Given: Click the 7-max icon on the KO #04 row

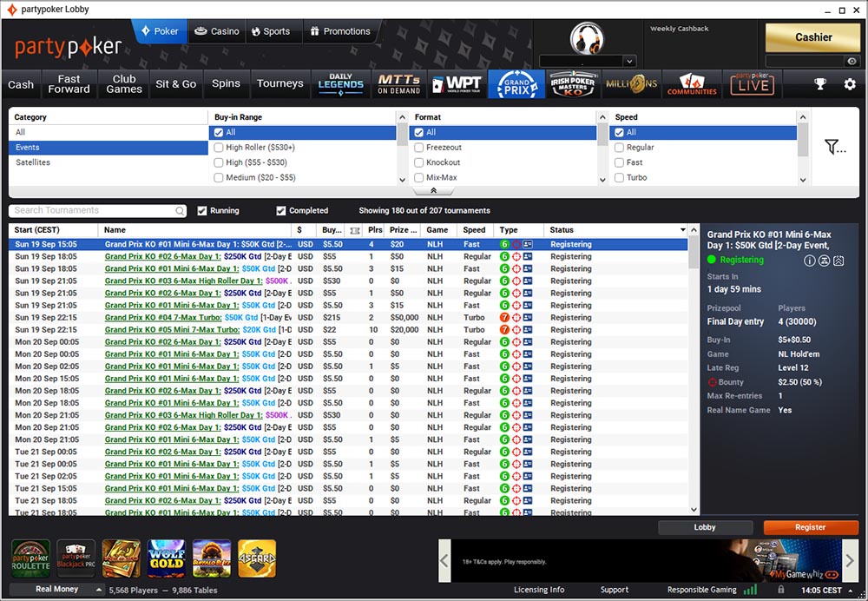Looking at the screenshot, I should pos(504,317).
